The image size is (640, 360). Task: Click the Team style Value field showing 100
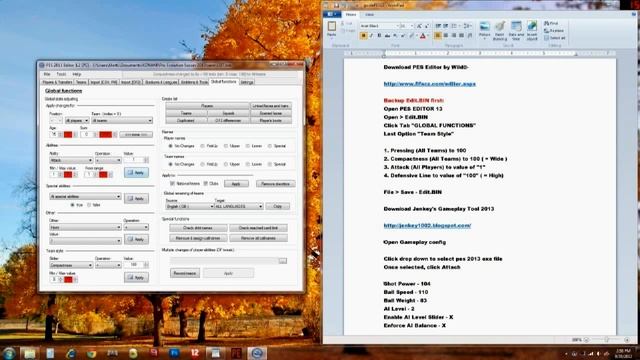tap(133, 265)
